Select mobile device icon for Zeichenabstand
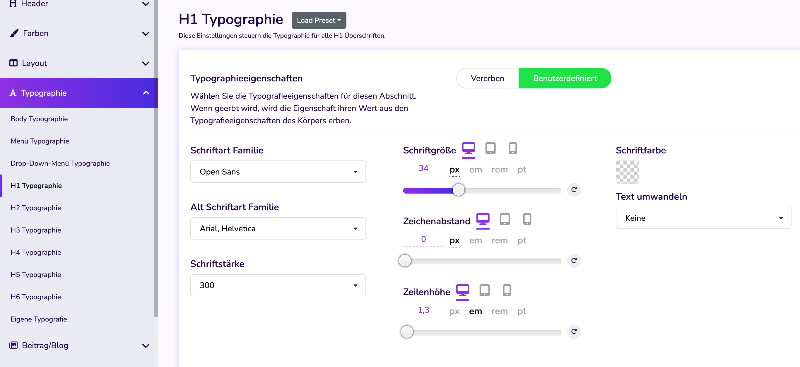The image size is (800, 367). [527, 219]
